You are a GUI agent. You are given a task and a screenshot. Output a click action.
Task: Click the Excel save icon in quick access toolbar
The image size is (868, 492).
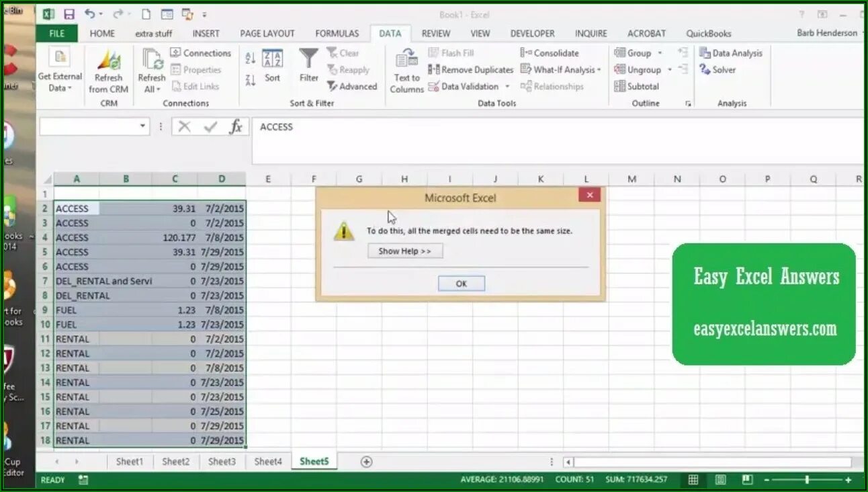[x=69, y=13]
